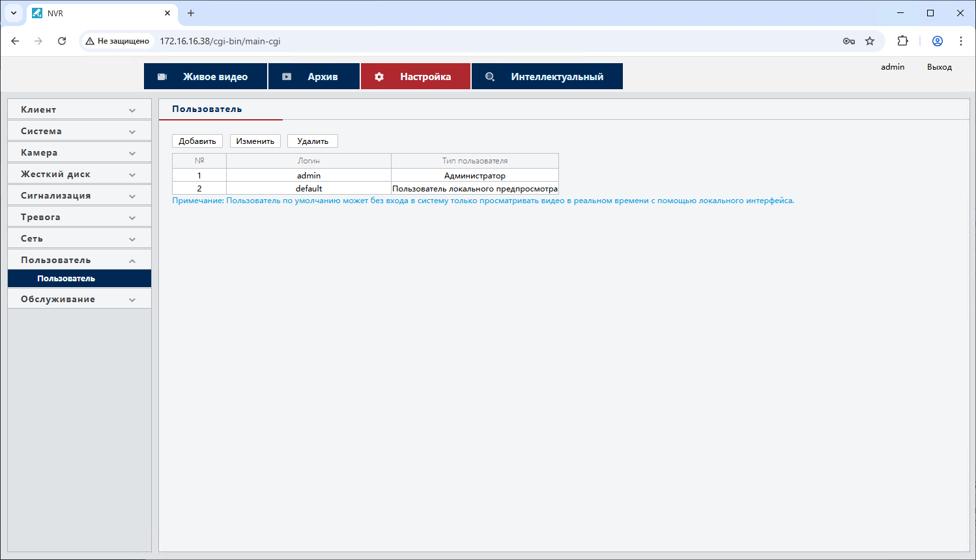Image resolution: width=976 pixels, height=560 pixels.
Task: Open the Chrome three-dot menu
Action: (961, 41)
